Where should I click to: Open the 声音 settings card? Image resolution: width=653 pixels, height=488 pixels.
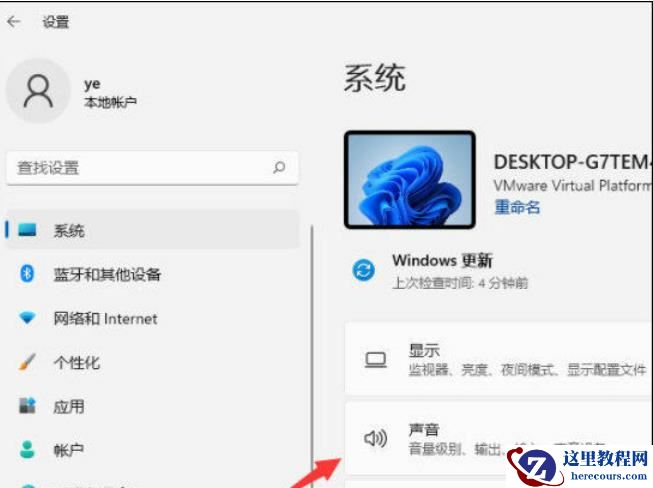[x=499, y=438]
